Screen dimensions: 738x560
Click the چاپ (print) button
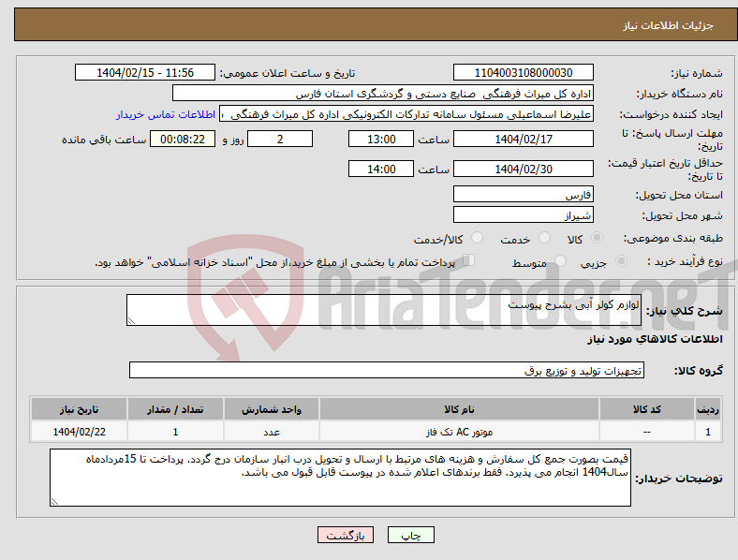click(x=410, y=535)
